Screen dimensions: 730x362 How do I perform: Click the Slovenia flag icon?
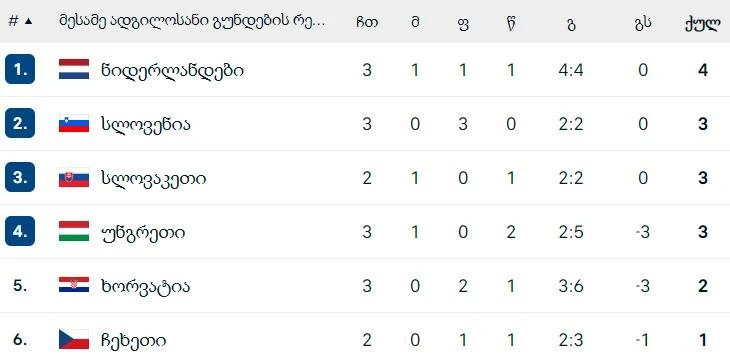point(74,123)
